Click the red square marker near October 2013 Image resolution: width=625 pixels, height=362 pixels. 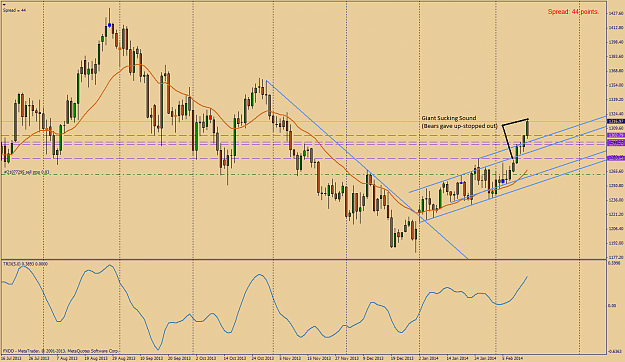(210, 117)
